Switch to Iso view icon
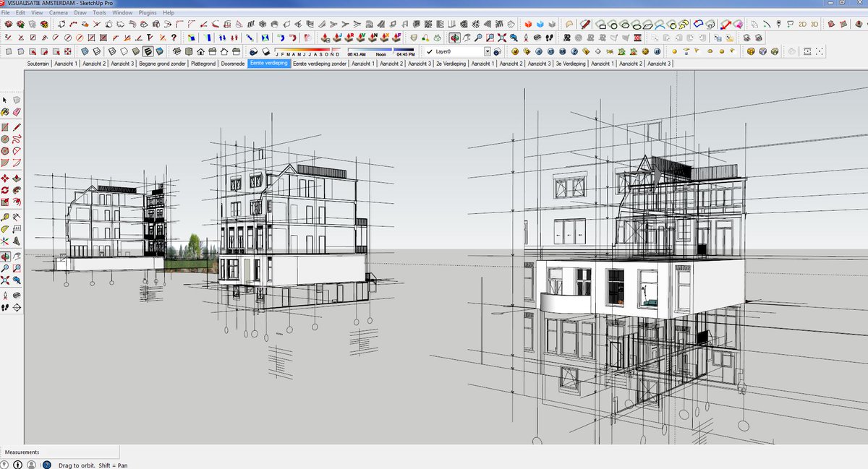868x469 pixels. 177,51
